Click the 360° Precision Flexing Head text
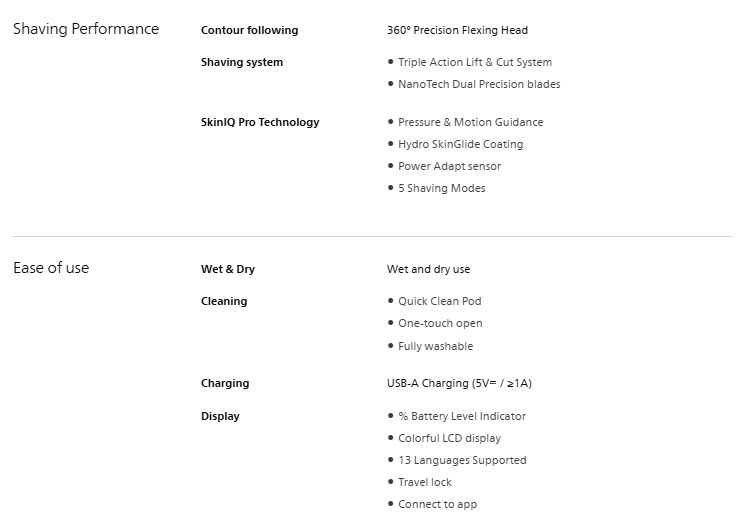The height and width of the screenshot is (520, 736). coord(457,30)
